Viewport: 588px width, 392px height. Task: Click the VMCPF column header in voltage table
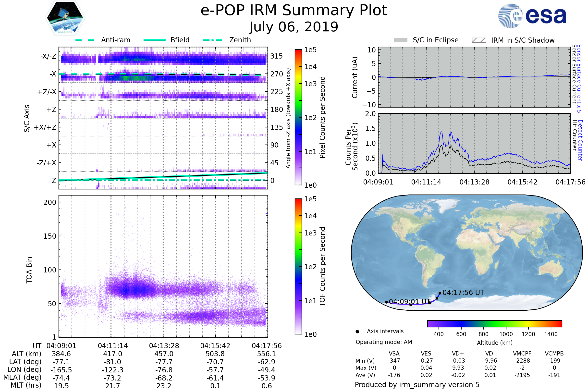(522, 354)
